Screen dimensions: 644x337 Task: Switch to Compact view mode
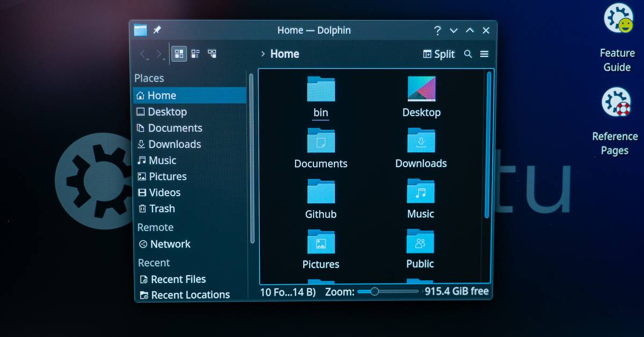(x=196, y=54)
